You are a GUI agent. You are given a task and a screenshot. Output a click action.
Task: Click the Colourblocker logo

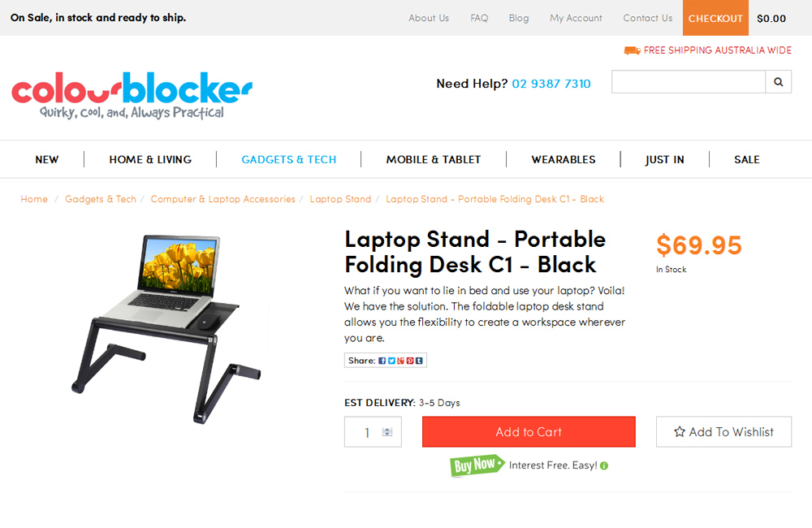point(132,95)
